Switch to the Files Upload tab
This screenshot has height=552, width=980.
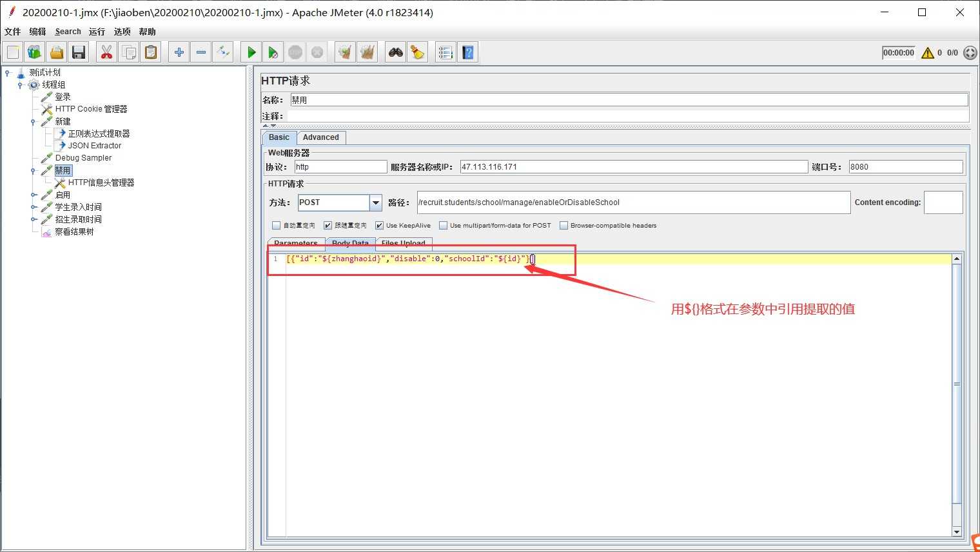pos(404,243)
